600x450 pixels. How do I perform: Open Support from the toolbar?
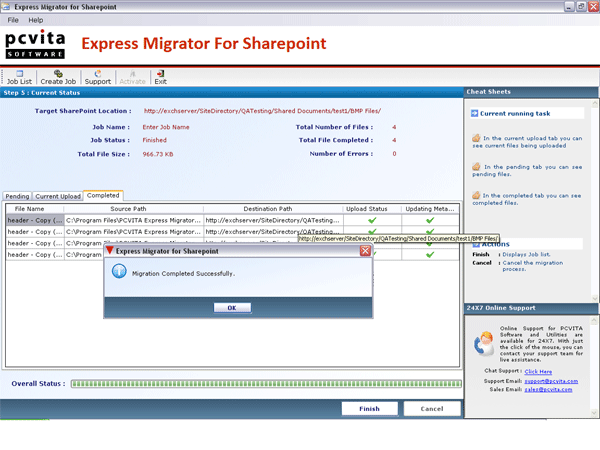pyautogui.click(x=97, y=76)
